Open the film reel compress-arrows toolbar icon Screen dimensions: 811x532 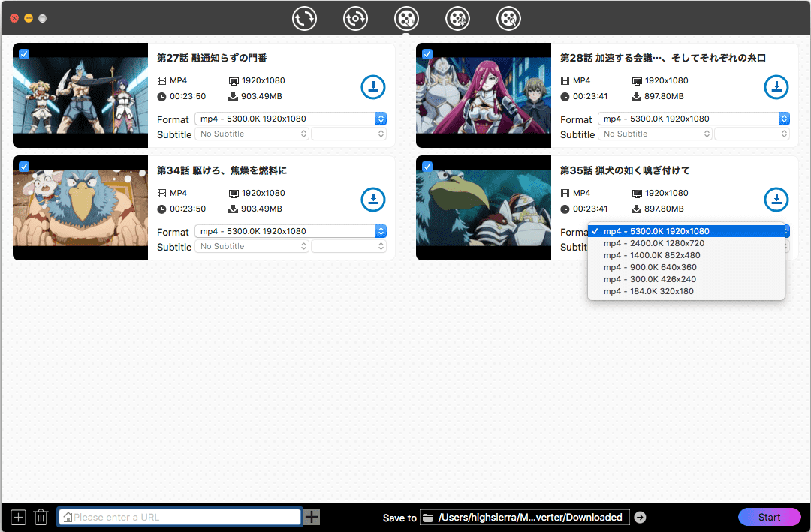[x=458, y=19]
